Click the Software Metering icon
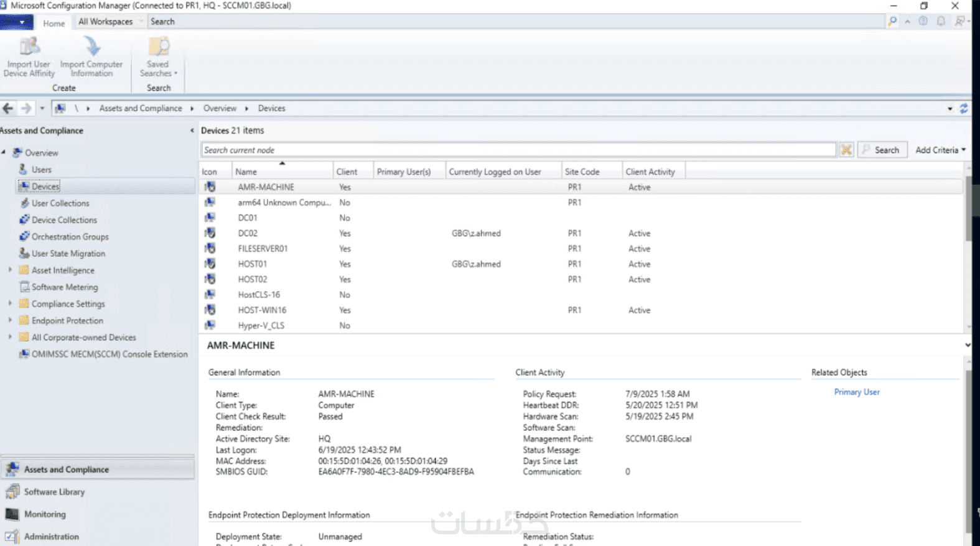Image resolution: width=980 pixels, height=546 pixels. pos(24,287)
